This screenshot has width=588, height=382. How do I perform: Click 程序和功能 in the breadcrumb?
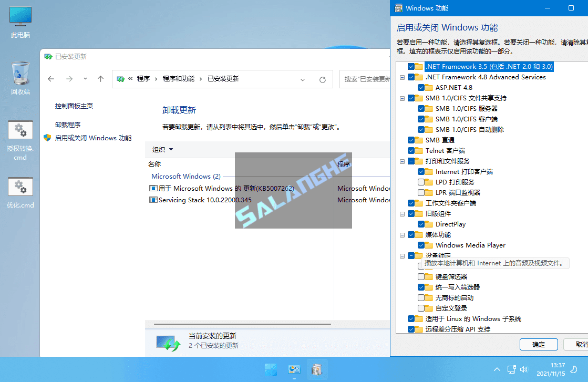coord(179,79)
